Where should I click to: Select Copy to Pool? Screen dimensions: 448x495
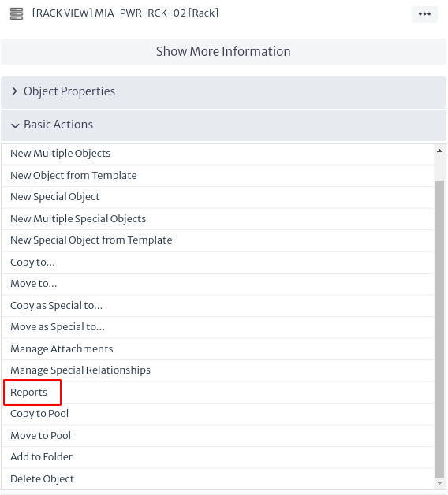(218, 414)
